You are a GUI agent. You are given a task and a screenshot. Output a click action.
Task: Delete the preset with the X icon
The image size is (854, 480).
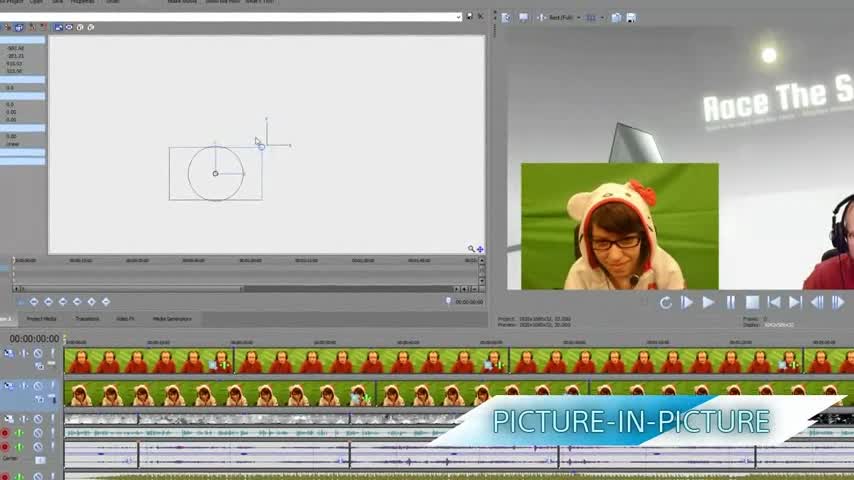click(480, 17)
